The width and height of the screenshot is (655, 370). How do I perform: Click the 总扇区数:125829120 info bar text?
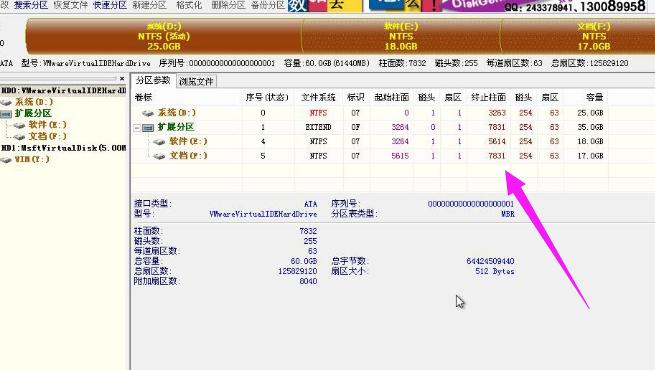point(590,63)
